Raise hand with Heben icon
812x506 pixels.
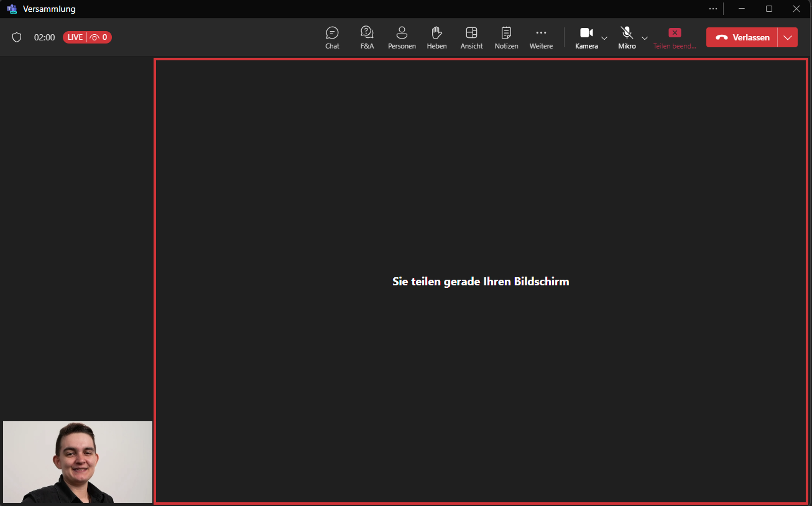pos(436,37)
